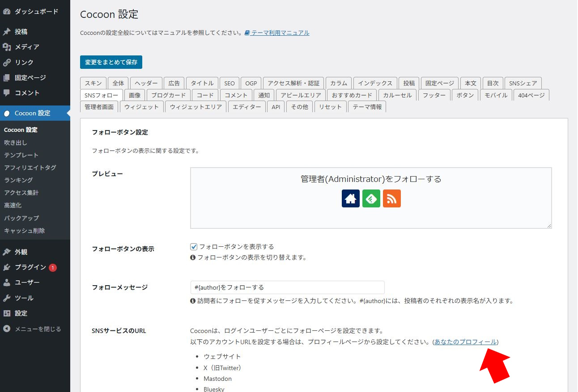Open アクセス集計 submenu item
The width and height of the screenshot is (578, 392).
click(21, 193)
